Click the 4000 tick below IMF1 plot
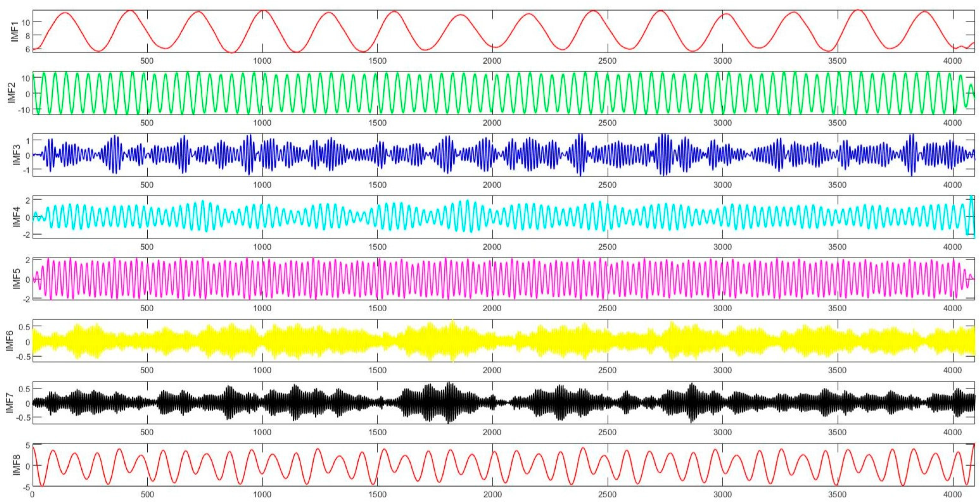The height and width of the screenshot is (504, 980). [952, 61]
